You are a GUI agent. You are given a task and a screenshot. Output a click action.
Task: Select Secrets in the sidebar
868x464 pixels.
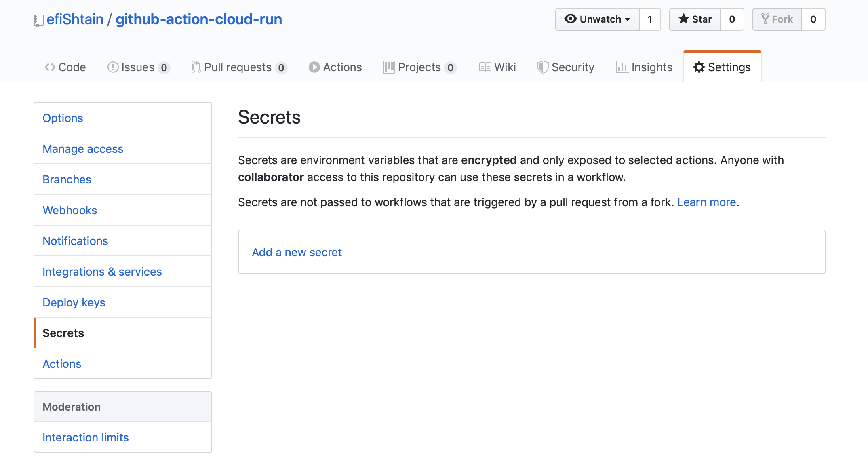point(123,333)
